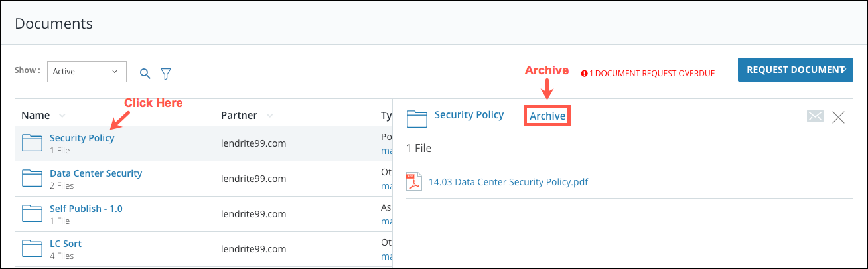
Task: Archive the Security Policy folder
Action: tap(547, 116)
